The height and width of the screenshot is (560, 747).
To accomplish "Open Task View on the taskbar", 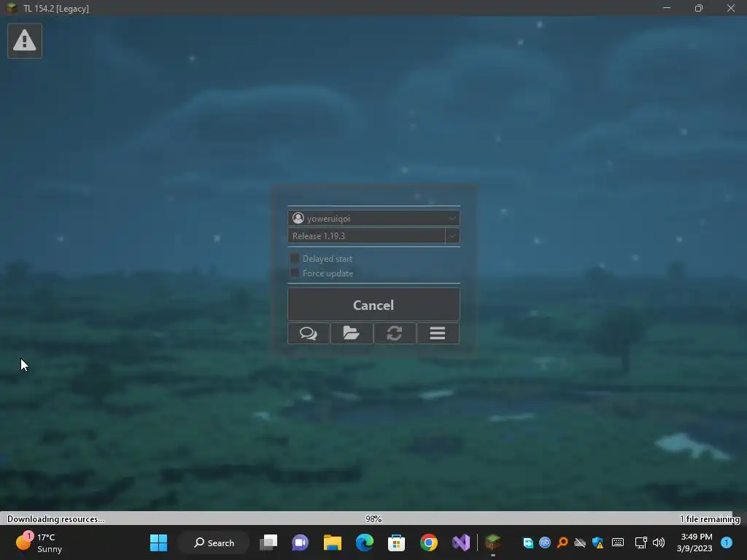I will (268, 542).
